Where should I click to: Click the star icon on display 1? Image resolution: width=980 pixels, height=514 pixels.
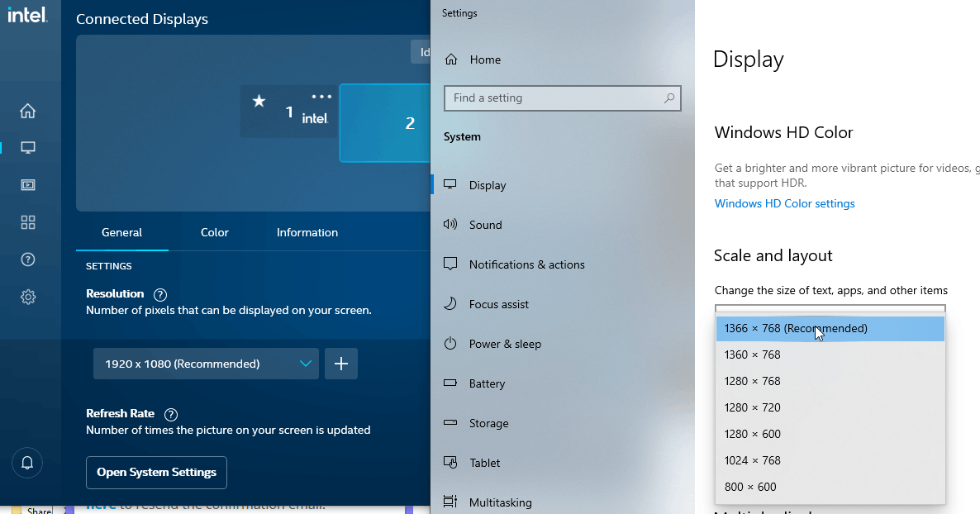(x=260, y=100)
